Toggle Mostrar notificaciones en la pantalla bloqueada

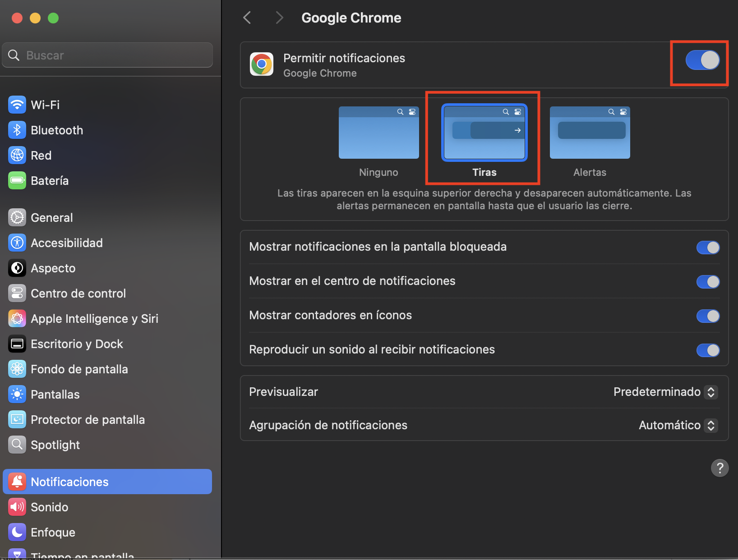(x=708, y=248)
